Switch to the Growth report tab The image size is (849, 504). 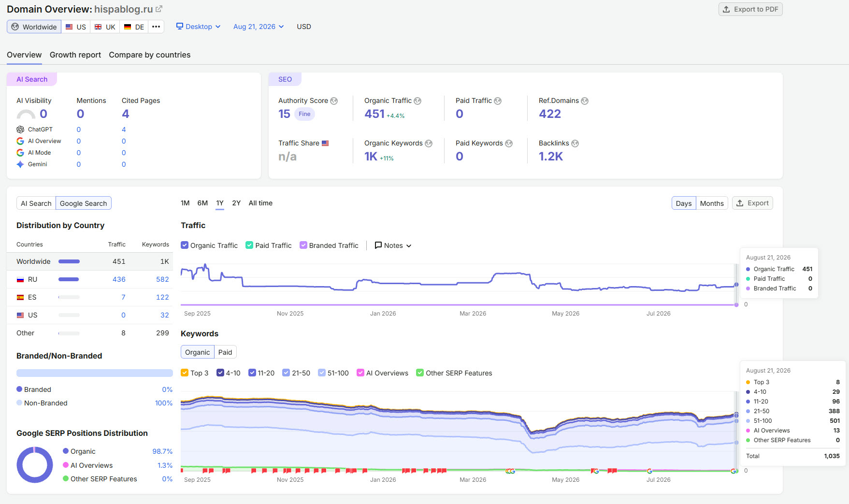tap(75, 55)
